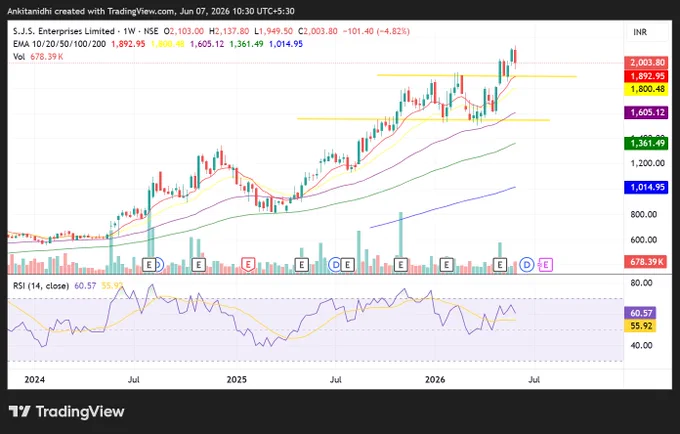Click the high value H2,137.80
Image resolution: width=680 pixels, height=434 pixels.
tap(229, 31)
